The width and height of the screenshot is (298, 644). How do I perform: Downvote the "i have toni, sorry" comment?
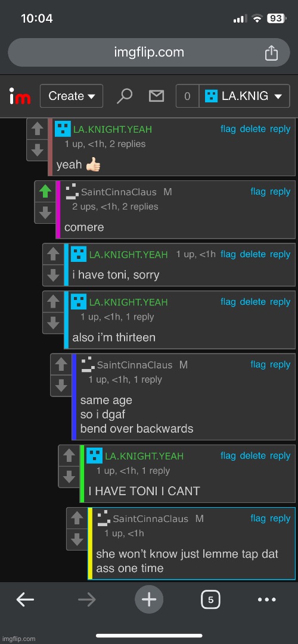53,275
